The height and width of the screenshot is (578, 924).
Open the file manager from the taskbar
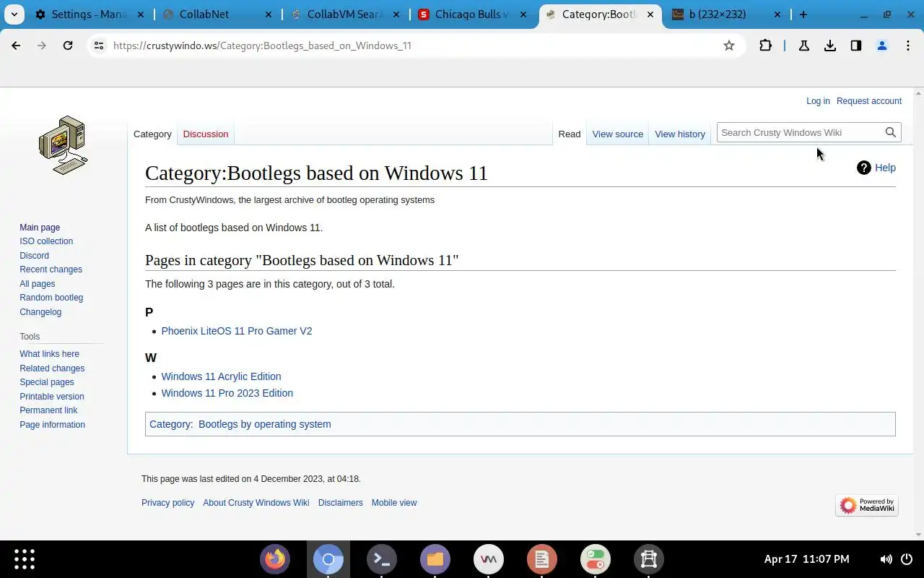[435, 558]
